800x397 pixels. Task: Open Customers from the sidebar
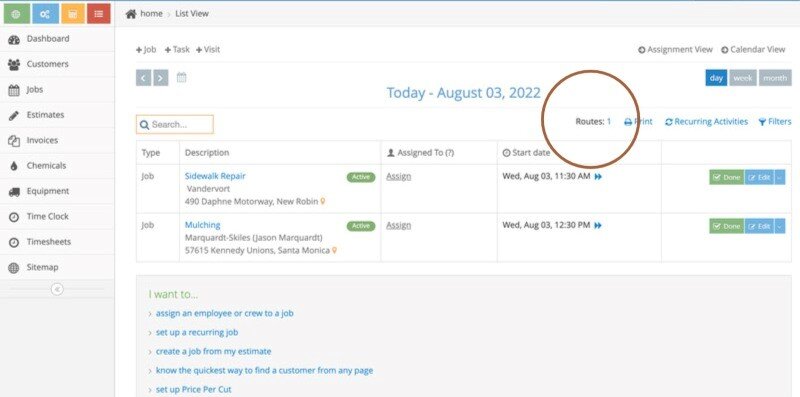click(x=57, y=64)
